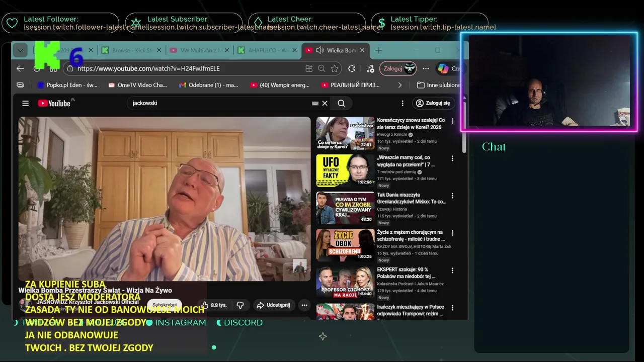Run search with YouTube magnifier button
The image size is (644, 362).
[x=341, y=103]
